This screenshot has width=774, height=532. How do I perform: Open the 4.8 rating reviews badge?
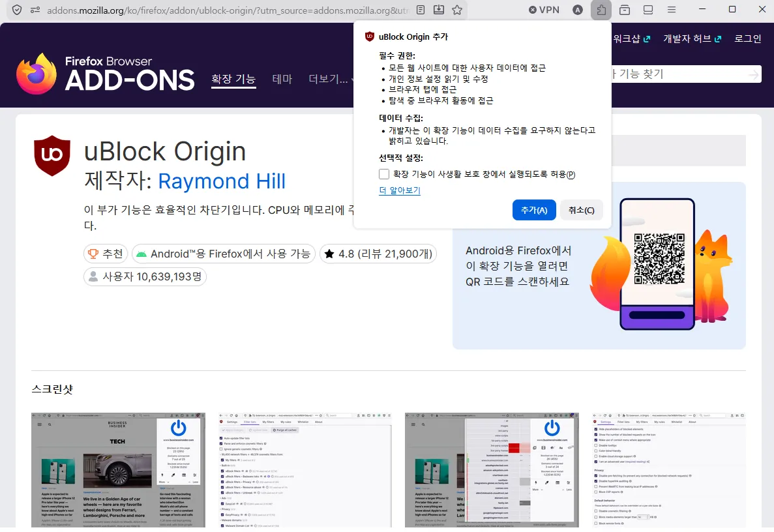(x=378, y=254)
